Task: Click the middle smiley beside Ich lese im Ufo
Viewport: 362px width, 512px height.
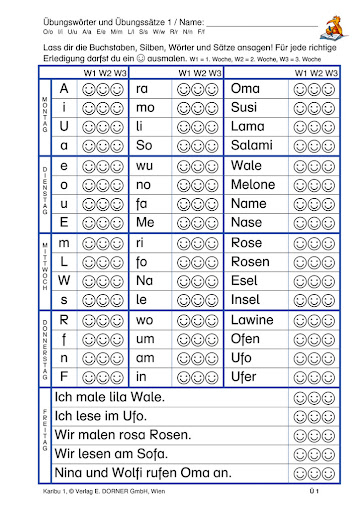Action: [x=314, y=417]
